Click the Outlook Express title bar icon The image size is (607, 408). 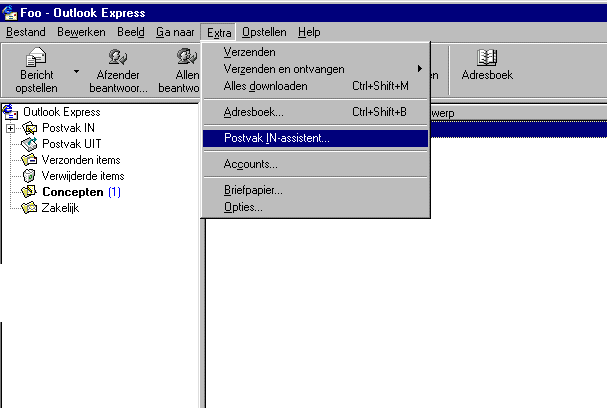[10, 13]
